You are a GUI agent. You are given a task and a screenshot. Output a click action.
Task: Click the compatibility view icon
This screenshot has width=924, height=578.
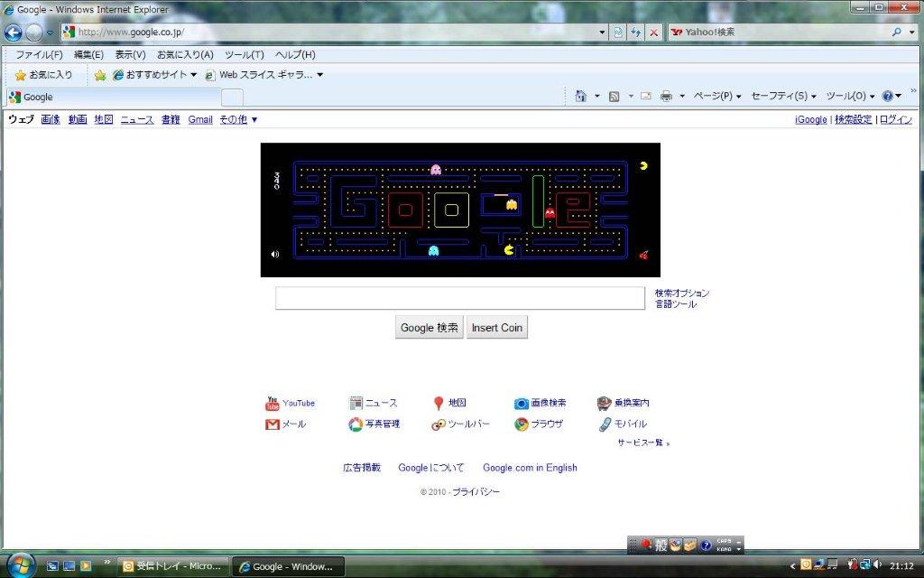pyautogui.click(x=617, y=33)
